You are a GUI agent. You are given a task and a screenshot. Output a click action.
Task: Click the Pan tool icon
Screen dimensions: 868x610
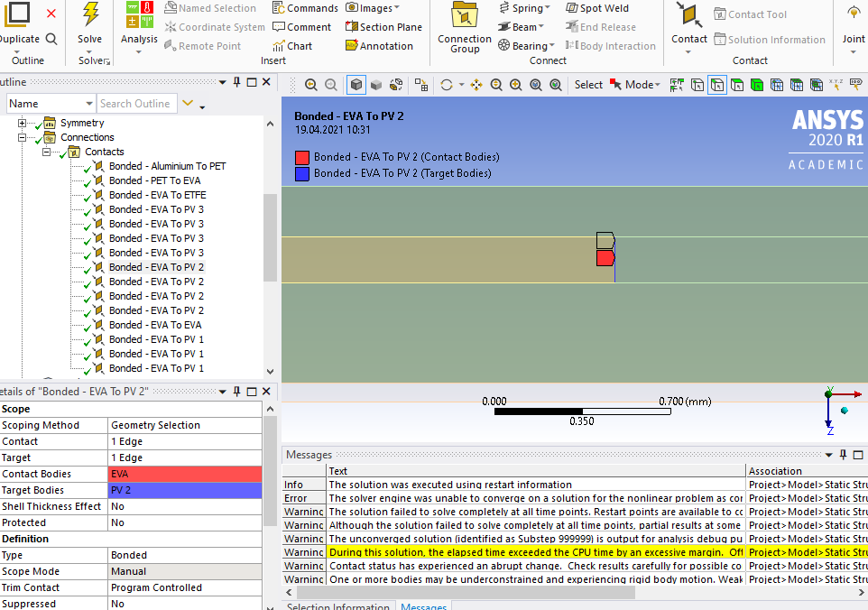476,85
